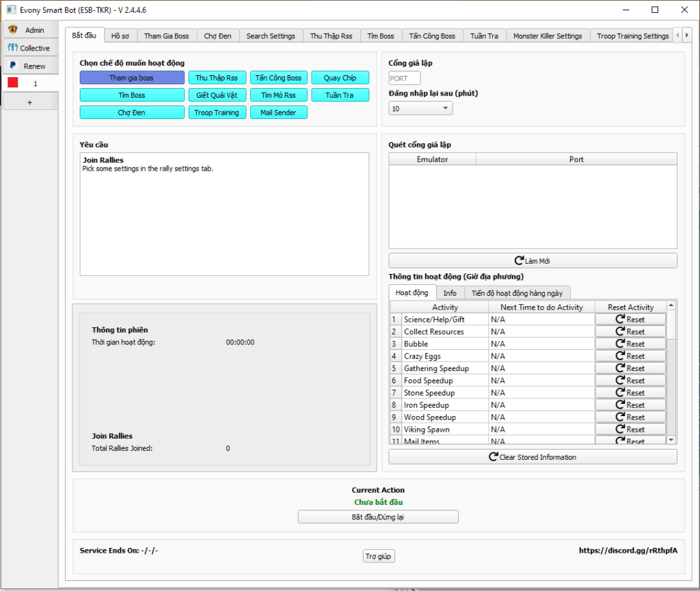Click the Trợ giúp help button
The image size is (700, 591).
[x=379, y=556]
